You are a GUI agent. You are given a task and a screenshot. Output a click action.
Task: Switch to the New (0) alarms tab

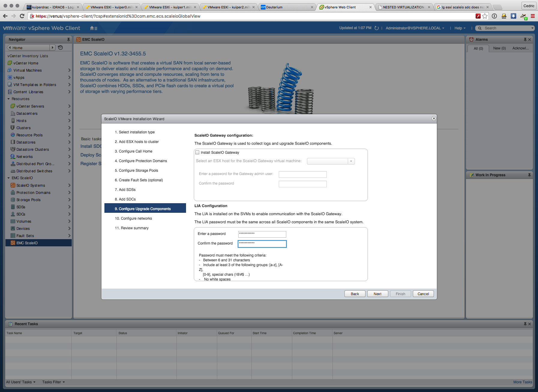point(499,48)
